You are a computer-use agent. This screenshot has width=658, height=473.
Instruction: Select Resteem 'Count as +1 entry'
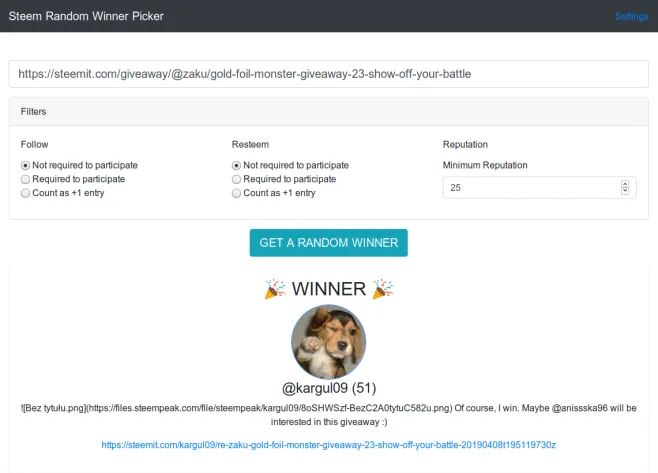(237, 193)
